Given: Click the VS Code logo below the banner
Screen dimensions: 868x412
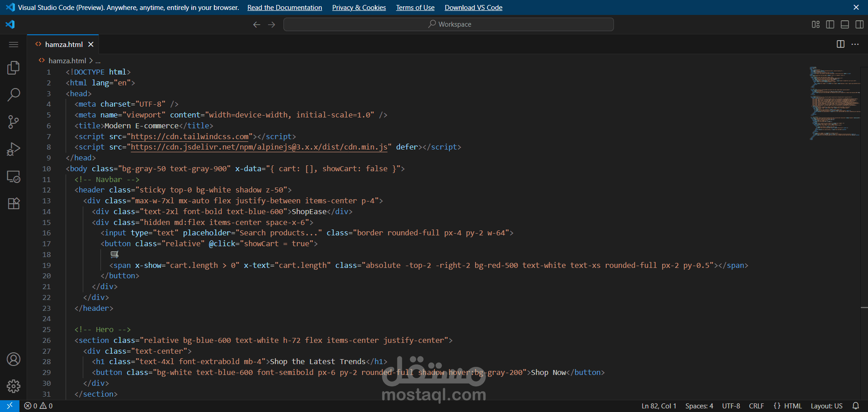Looking at the screenshot, I should coord(10,24).
